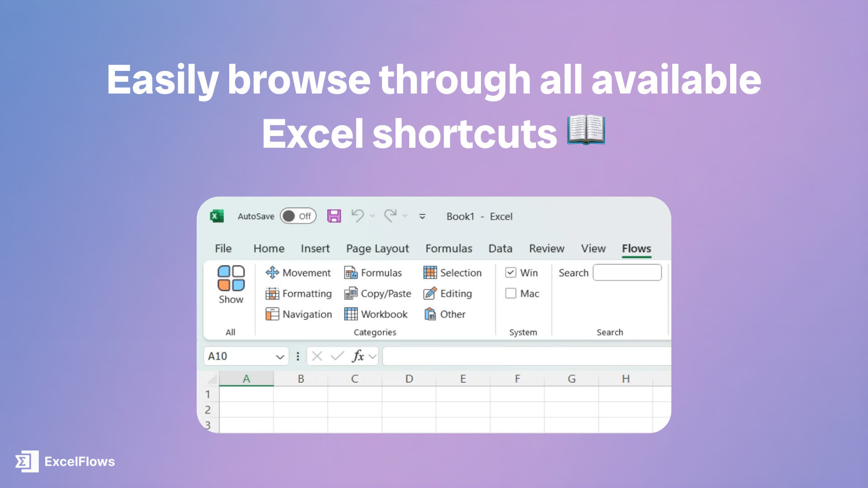
Task: Open the Undo history dropdown arrow
Action: click(373, 216)
